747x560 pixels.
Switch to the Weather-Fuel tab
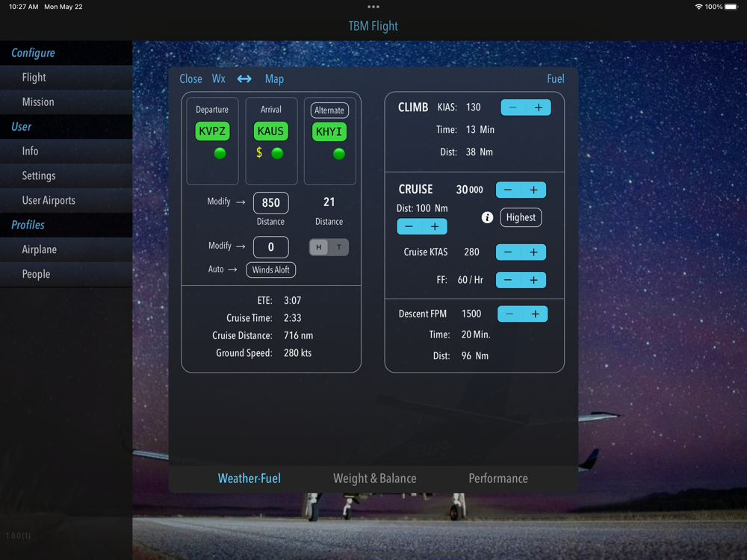tap(249, 479)
